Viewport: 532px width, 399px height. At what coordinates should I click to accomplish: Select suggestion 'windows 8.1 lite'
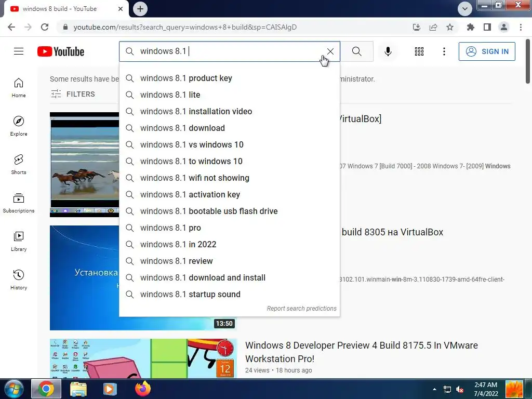(229, 95)
